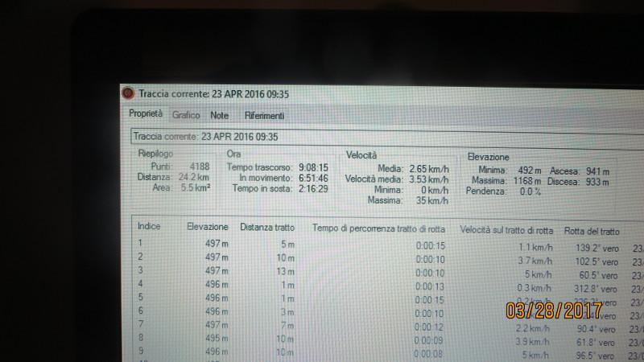Select the Note tab
The width and height of the screenshot is (644, 362).
click(219, 115)
